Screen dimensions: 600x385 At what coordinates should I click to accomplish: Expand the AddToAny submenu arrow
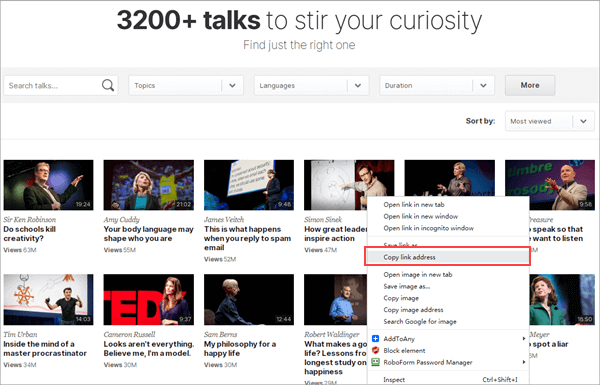click(523, 338)
